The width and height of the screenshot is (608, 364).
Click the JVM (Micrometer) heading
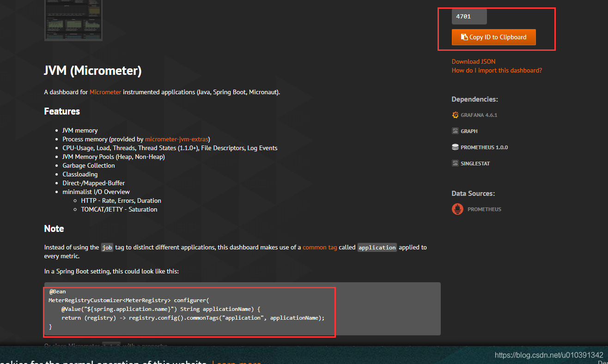click(x=93, y=71)
